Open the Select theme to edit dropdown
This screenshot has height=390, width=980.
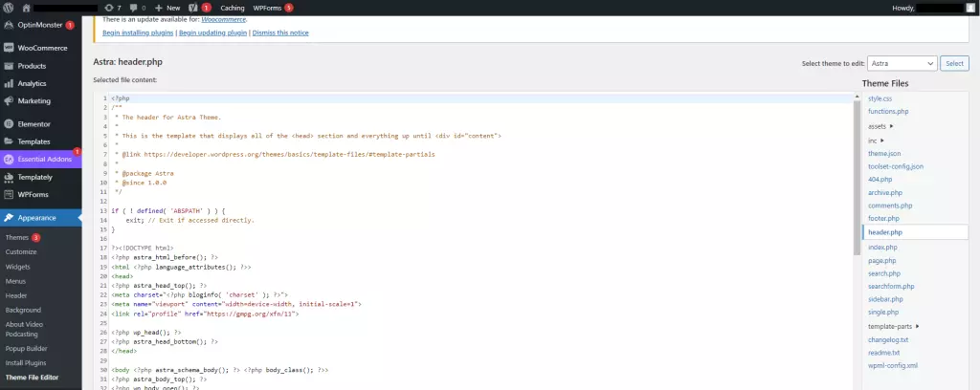(902, 63)
